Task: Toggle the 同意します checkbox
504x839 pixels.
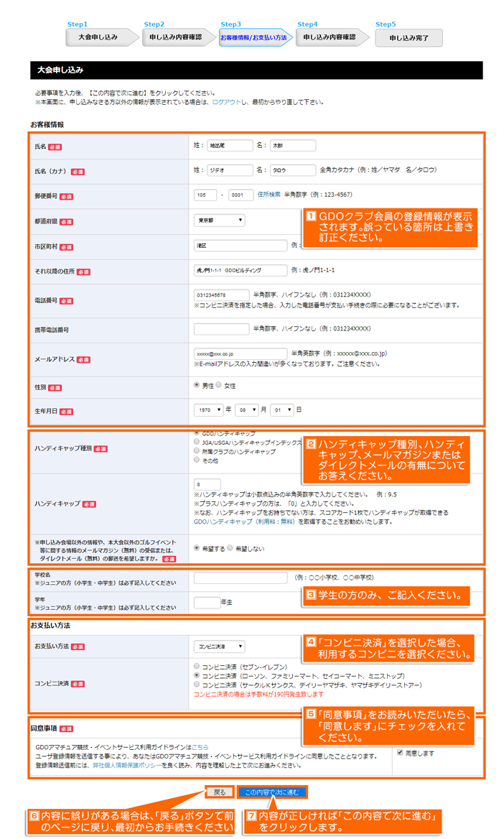Action: [x=400, y=752]
